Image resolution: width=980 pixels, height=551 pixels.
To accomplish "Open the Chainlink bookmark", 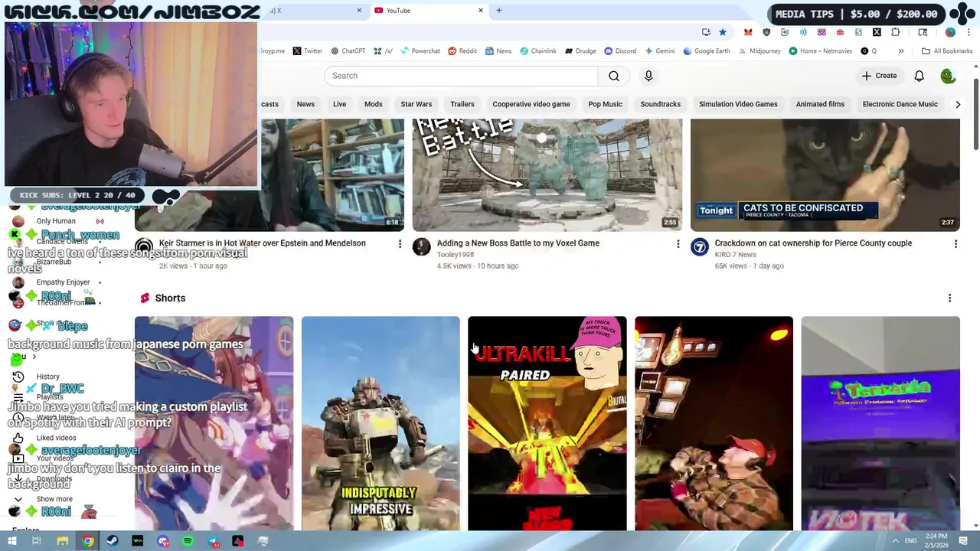I will (x=538, y=51).
